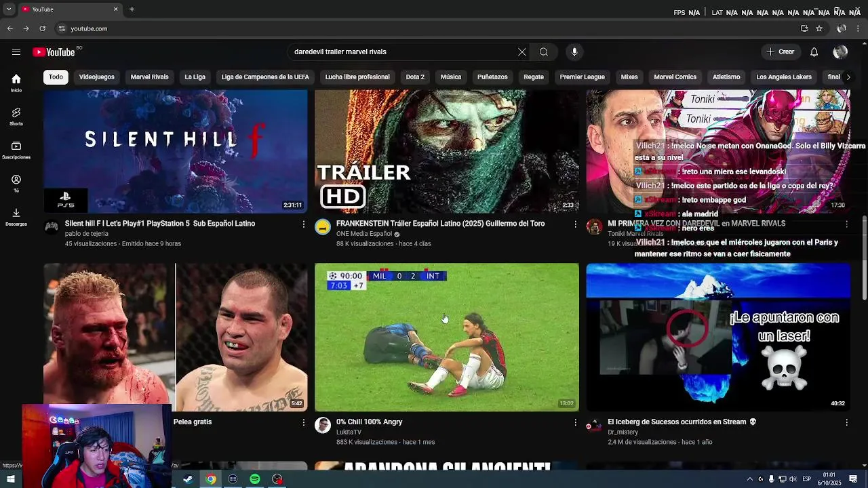Open the Tú section in the sidebar
This screenshot has height=488, width=868.
[x=16, y=184]
